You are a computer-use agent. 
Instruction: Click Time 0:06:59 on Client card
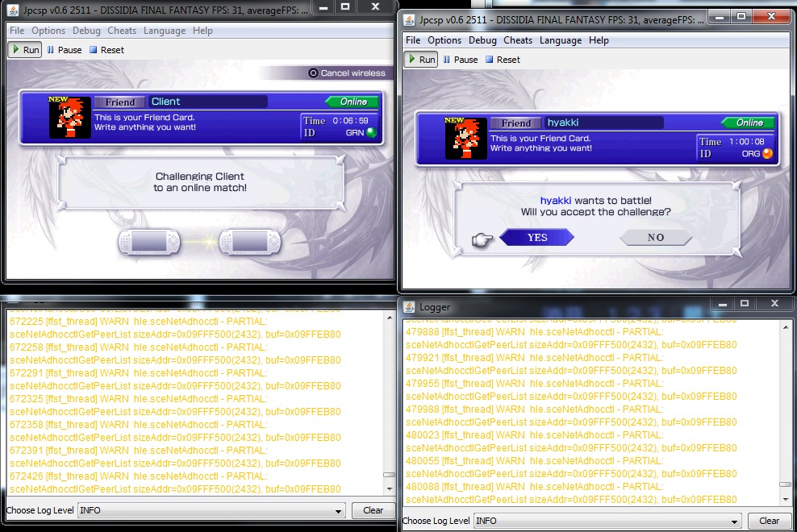[x=336, y=121]
